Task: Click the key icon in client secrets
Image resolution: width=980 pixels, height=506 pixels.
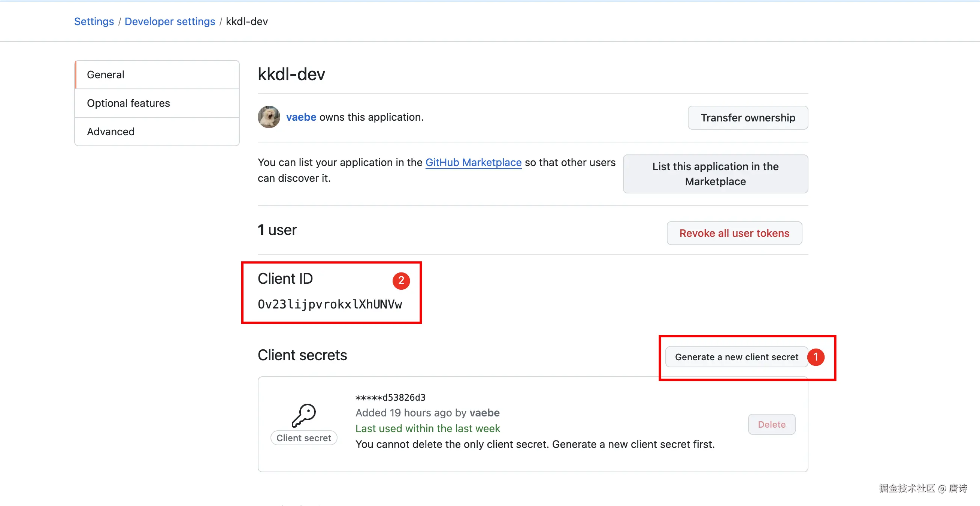Action: pos(303,415)
